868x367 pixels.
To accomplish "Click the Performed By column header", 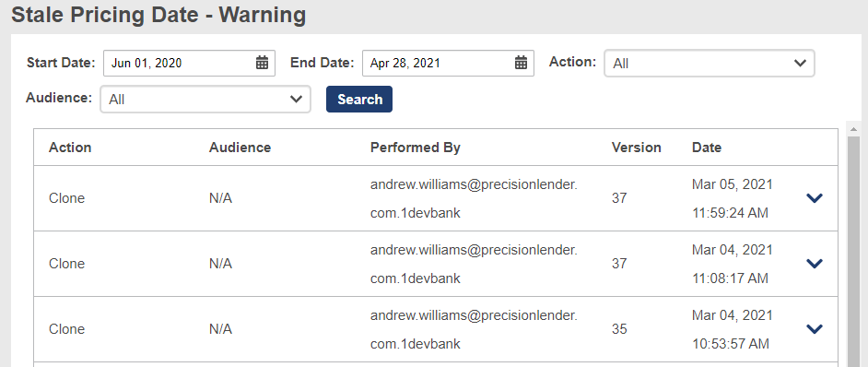I will pyautogui.click(x=416, y=148).
